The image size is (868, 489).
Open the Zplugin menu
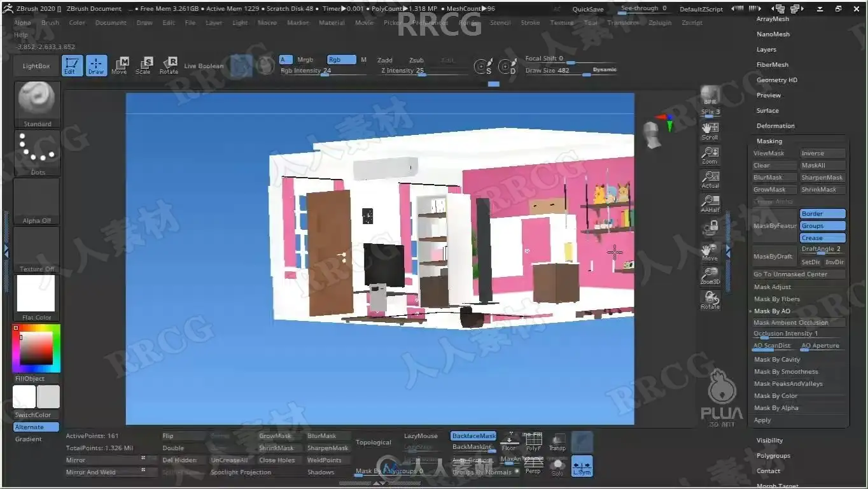tap(660, 23)
